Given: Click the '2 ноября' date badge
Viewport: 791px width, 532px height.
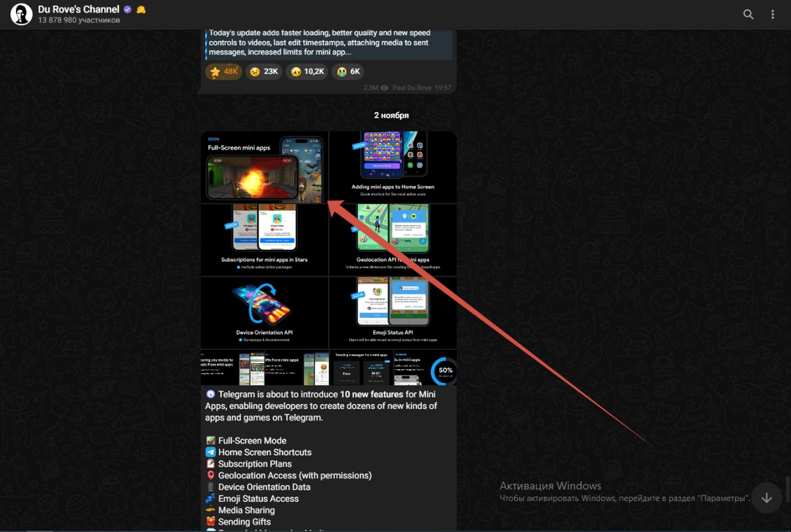Looking at the screenshot, I should 391,115.
